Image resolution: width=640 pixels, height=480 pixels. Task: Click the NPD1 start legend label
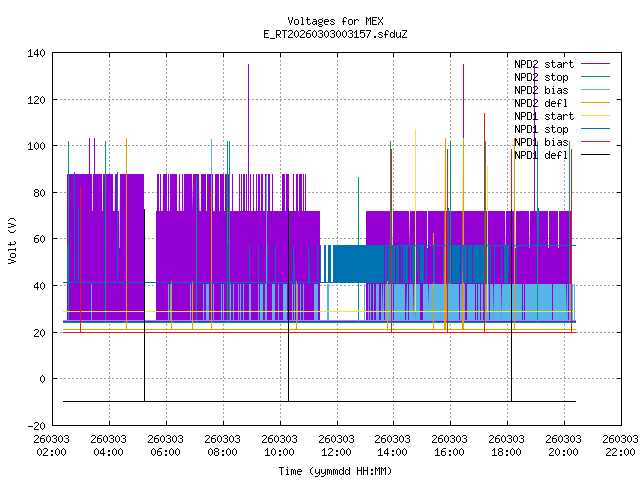(x=541, y=116)
